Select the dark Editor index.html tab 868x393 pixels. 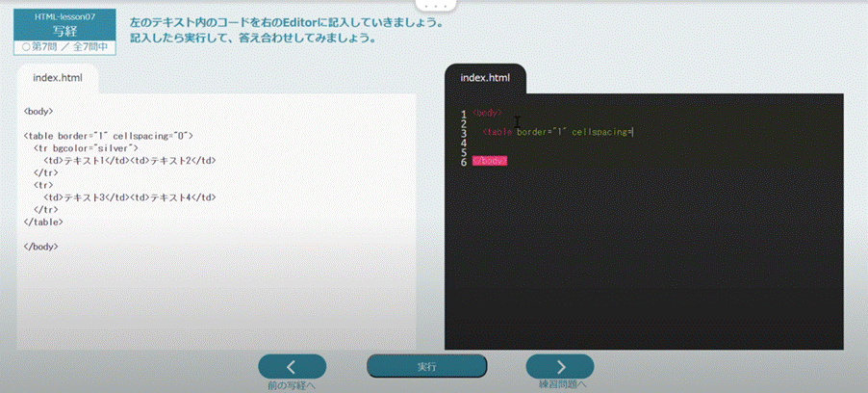click(485, 78)
